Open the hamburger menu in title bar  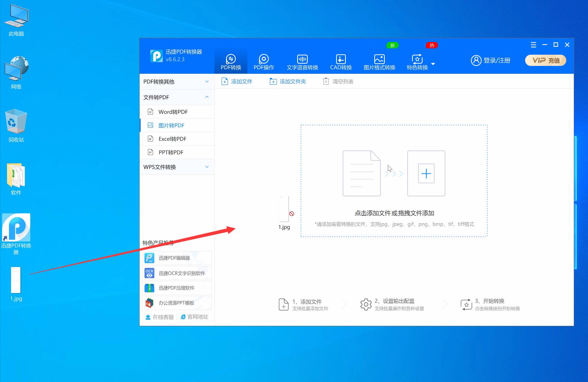tap(534, 45)
